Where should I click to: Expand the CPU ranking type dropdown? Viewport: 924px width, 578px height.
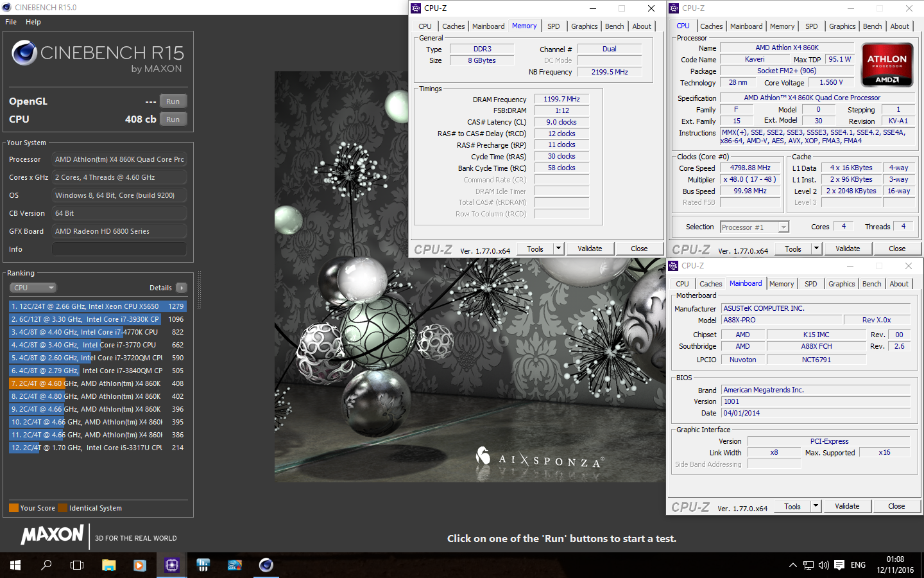tap(33, 288)
